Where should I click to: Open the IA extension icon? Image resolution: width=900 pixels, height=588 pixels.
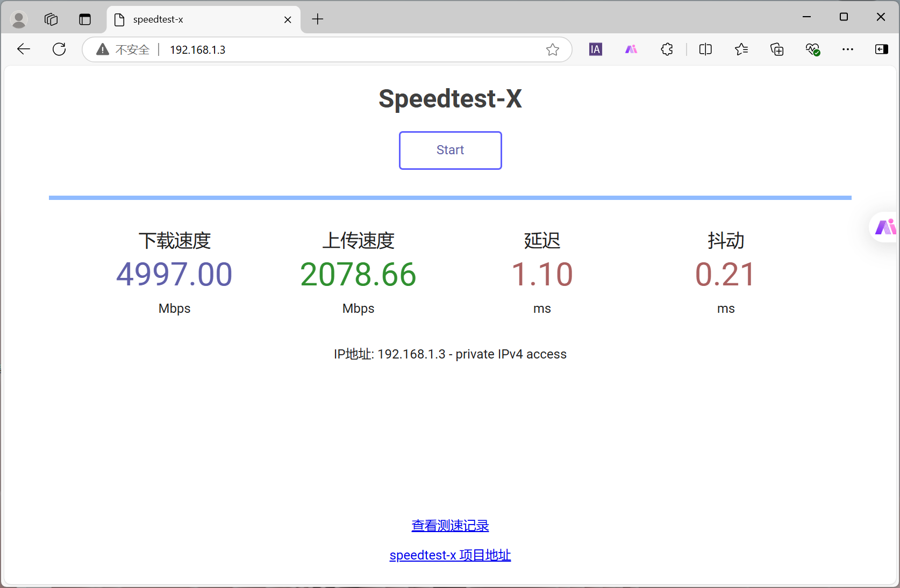point(595,49)
